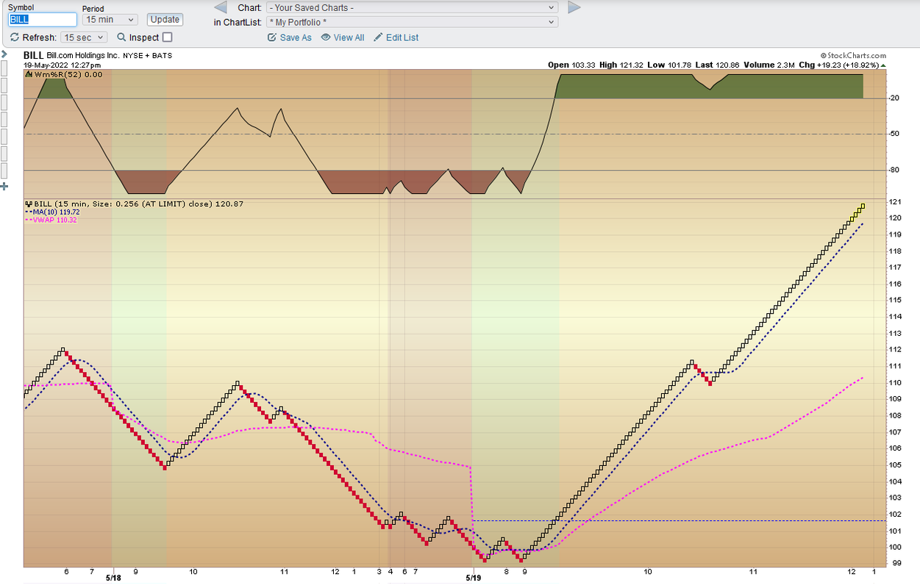Click the BILL ticker heading above chart
Image resolution: width=920 pixels, height=588 pixels.
tap(33, 55)
